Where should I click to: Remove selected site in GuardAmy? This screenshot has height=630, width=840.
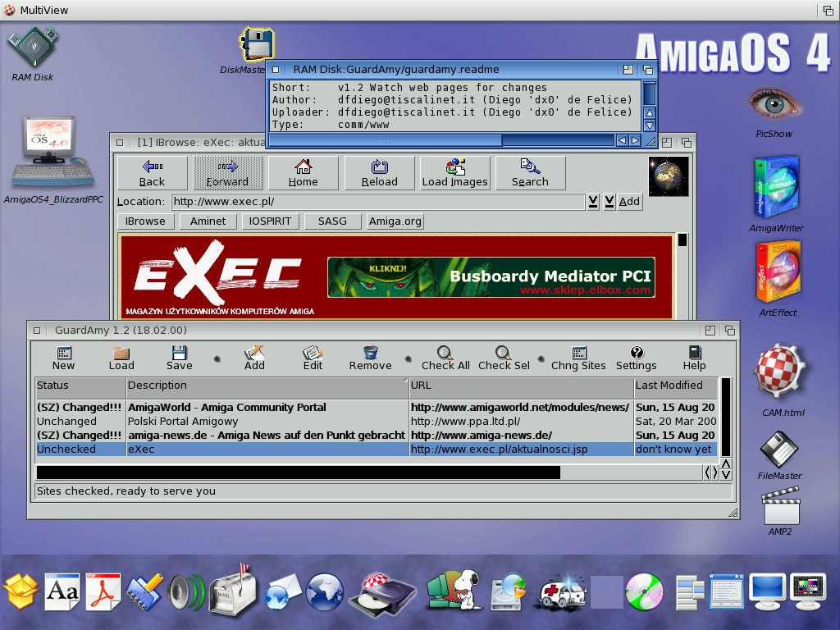[x=370, y=358]
